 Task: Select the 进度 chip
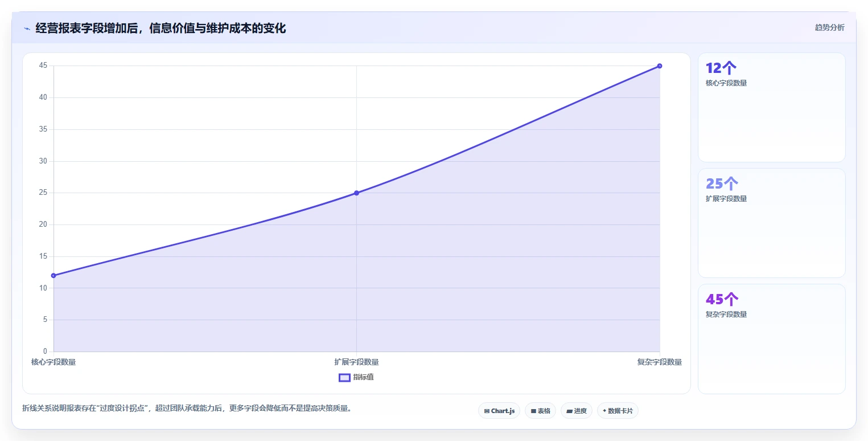point(577,411)
